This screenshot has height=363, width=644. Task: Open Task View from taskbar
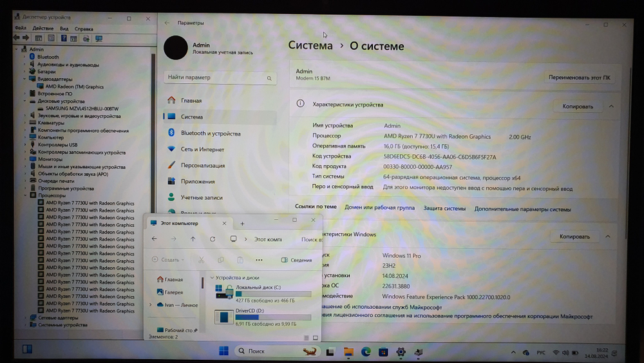click(x=330, y=352)
